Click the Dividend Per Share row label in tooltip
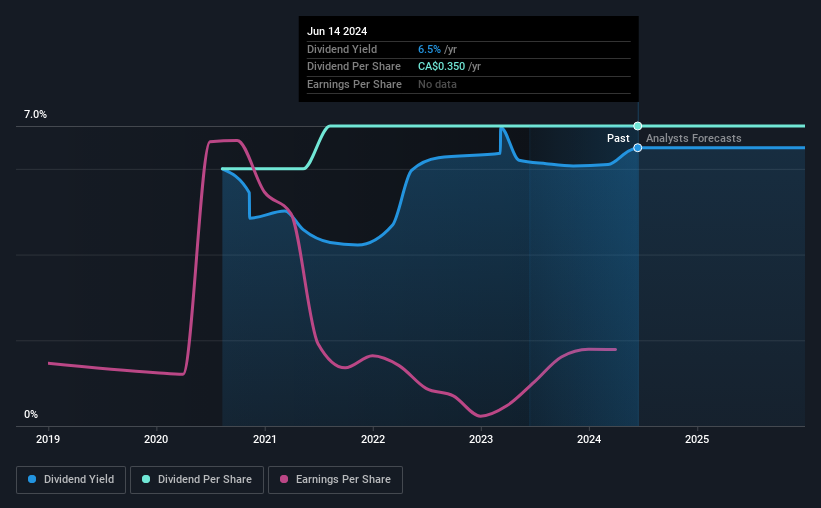This screenshot has height=508, width=821. click(x=354, y=67)
